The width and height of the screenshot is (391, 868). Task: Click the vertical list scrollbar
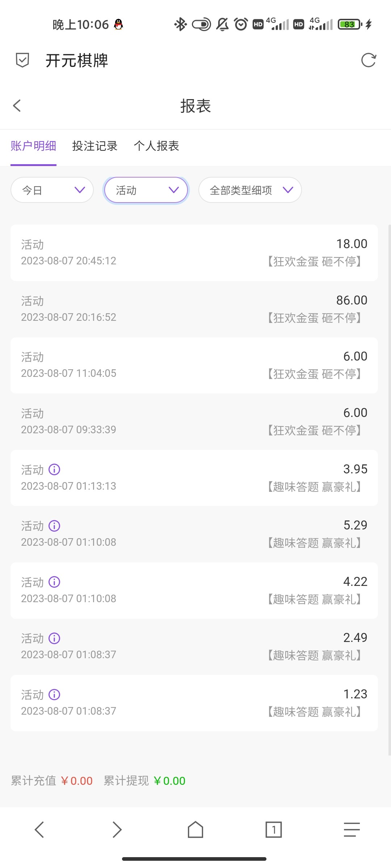coord(389,488)
